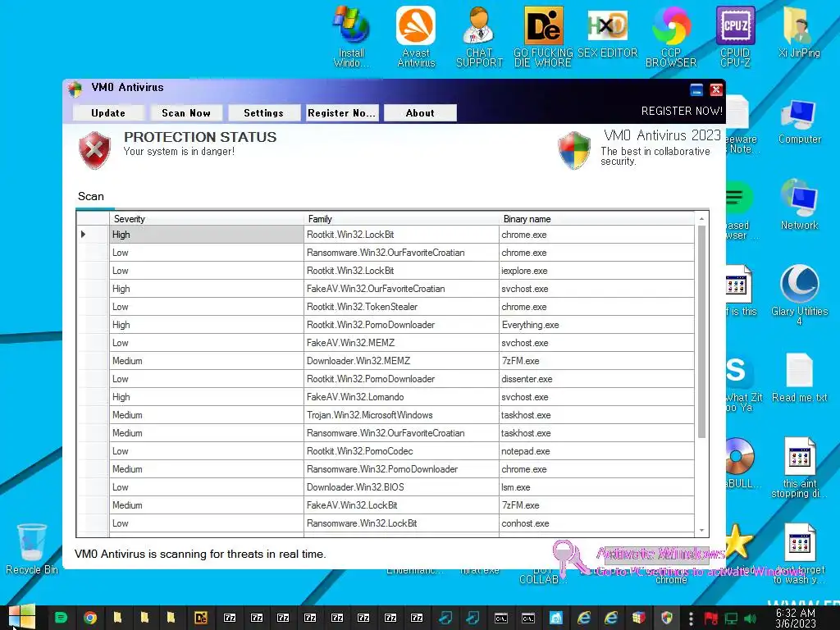Open the CCP BROWSER desktop icon
Screen dimensions: 840x630
(671, 36)
